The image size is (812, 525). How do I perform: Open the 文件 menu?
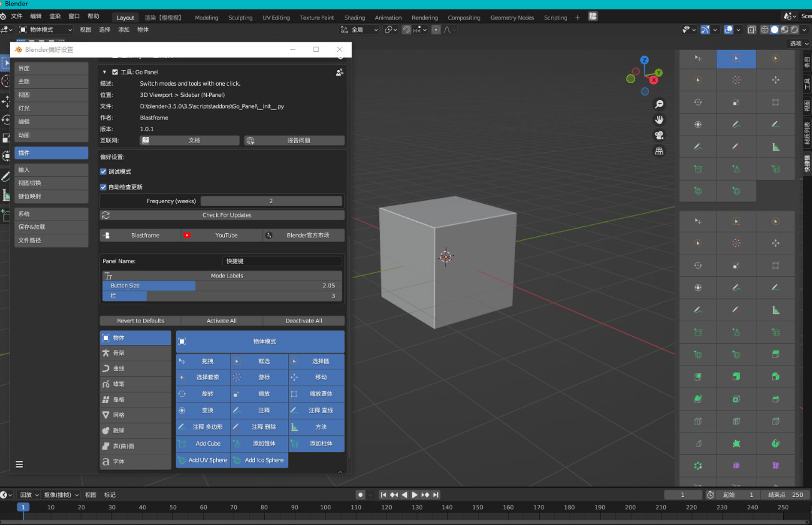pos(16,16)
